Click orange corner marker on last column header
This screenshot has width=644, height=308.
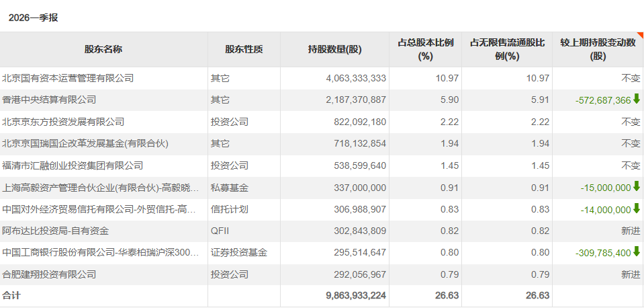(x=640, y=35)
